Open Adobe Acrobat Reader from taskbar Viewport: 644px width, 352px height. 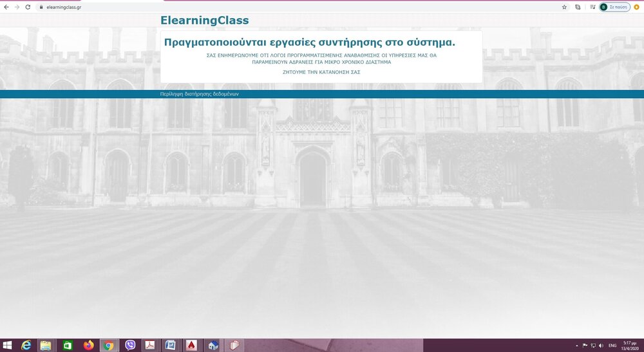tap(149, 346)
